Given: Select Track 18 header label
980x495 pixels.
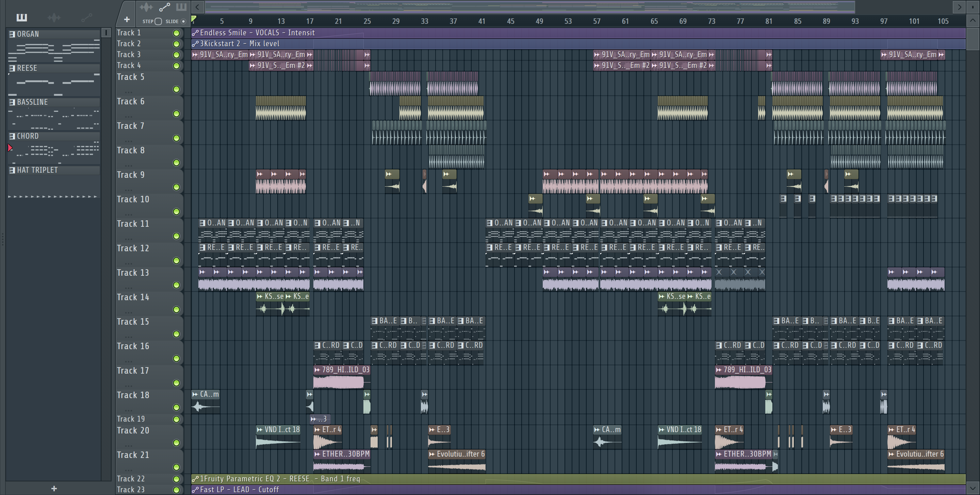Looking at the screenshot, I should pyautogui.click(x=133, y=395).
